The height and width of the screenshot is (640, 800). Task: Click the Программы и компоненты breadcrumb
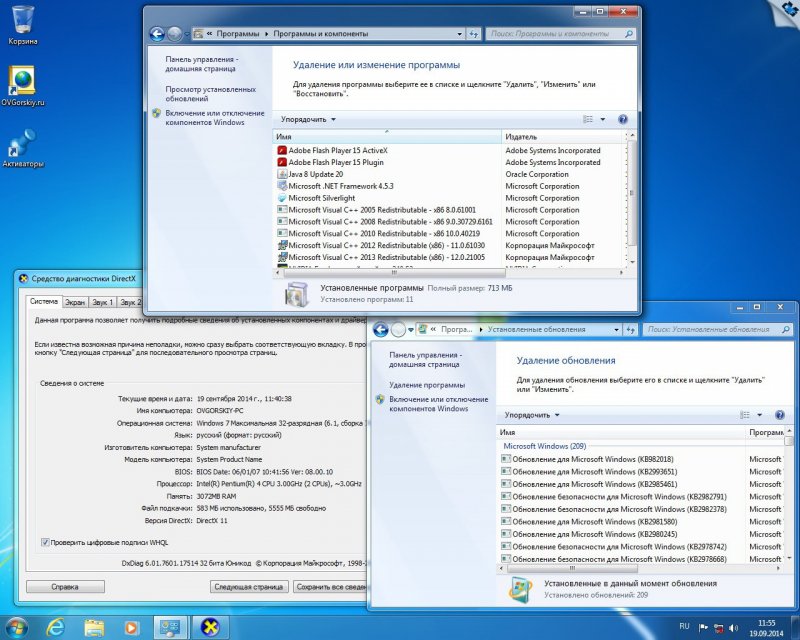click(x=320, y=34)
